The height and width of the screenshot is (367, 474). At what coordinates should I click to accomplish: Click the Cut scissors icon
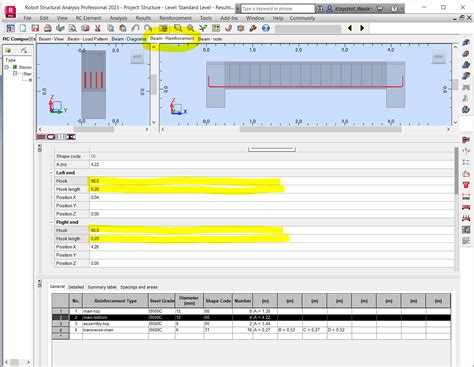(x=98, y=28)
